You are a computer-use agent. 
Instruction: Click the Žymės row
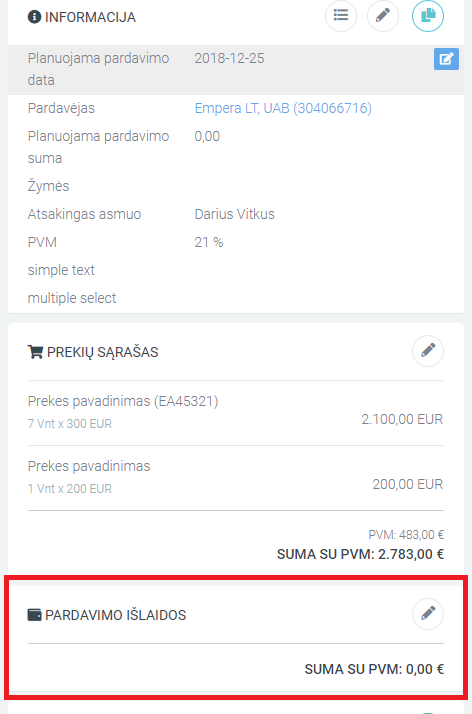click(x=236, y=186)
